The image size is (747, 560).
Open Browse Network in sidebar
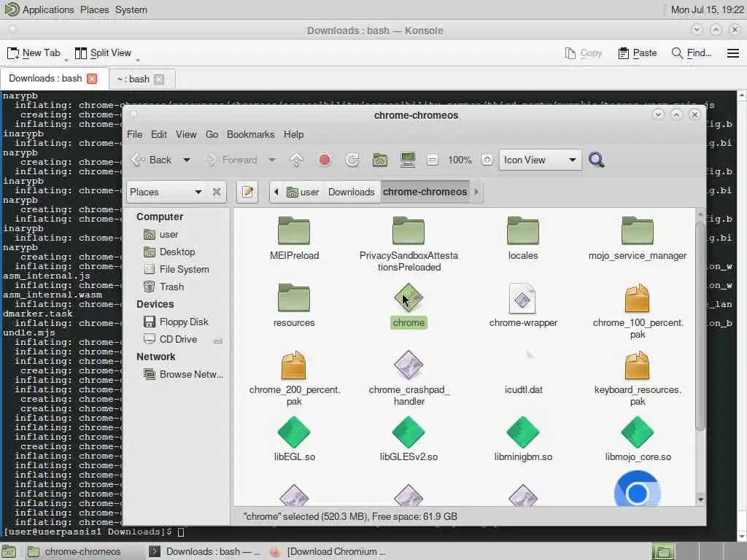[184, 375]
